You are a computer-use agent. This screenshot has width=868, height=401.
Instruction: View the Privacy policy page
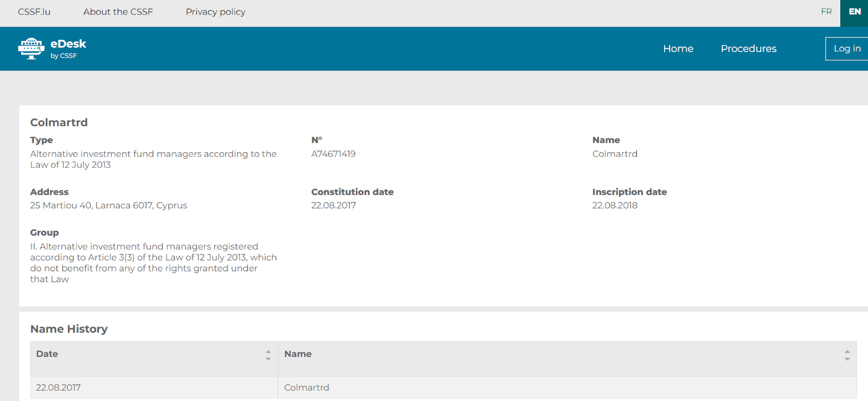(215, 12)
